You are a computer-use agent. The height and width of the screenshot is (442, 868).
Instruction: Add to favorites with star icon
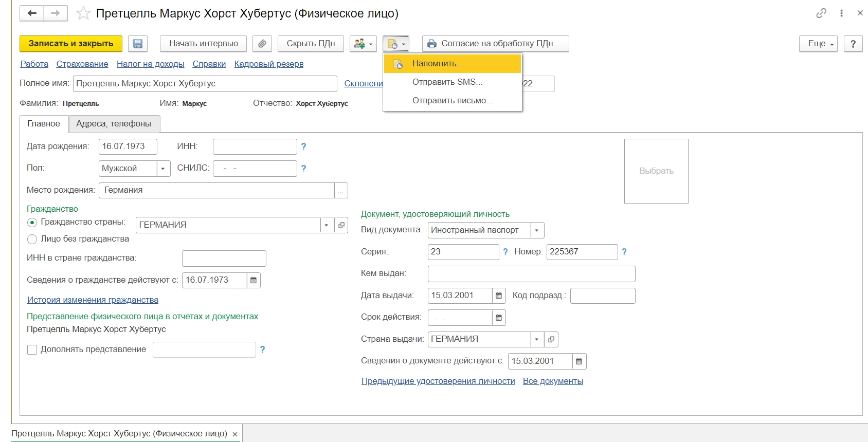pos(83,13)
